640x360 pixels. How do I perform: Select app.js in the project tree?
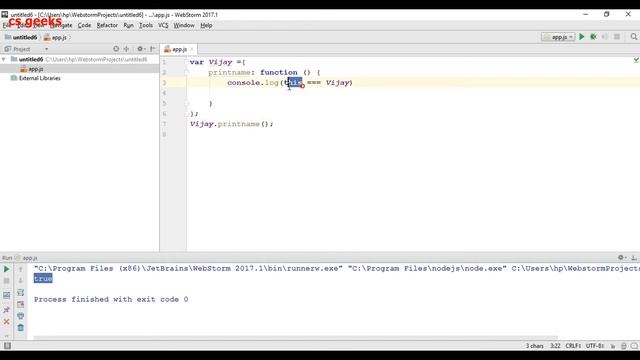tap(36, 69)
